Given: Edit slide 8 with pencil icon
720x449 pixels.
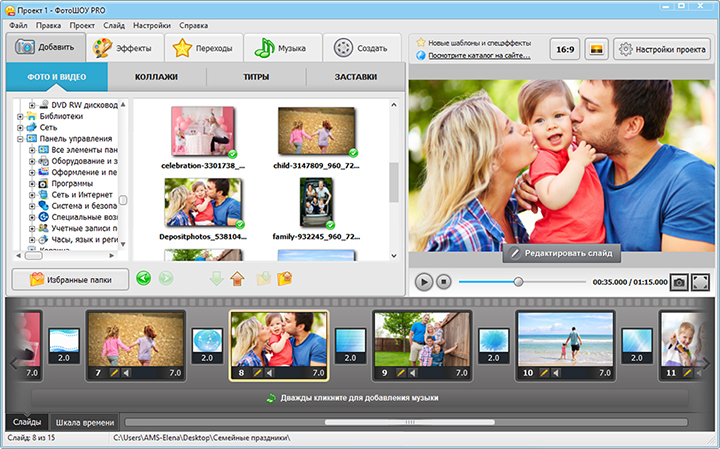Looking at the screenshot, I should tap(258, 373).
